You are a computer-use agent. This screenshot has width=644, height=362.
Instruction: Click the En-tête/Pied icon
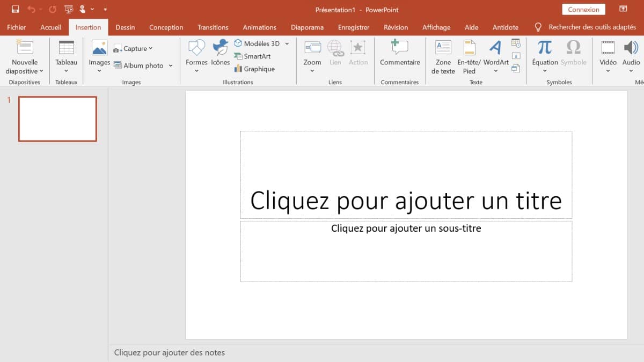[x=469, y=48]
